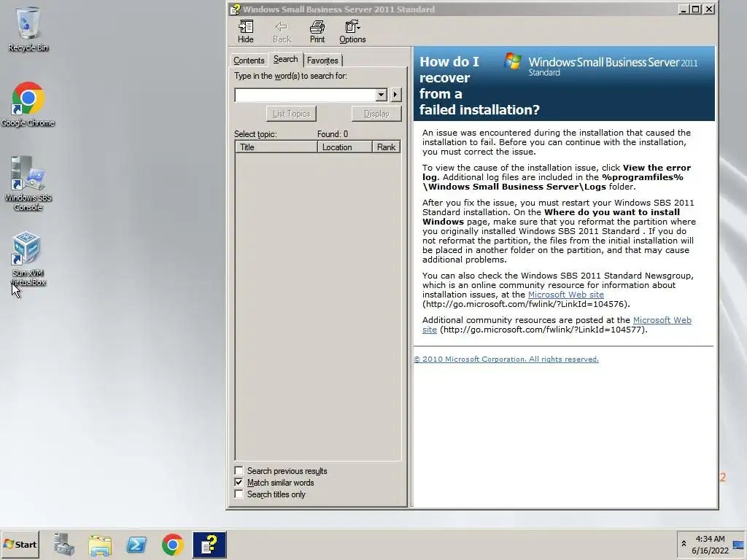The image size is (747, 560).
Task: Click the taskbar clock 4:34 AM
Action: click(x=710, y=539)
